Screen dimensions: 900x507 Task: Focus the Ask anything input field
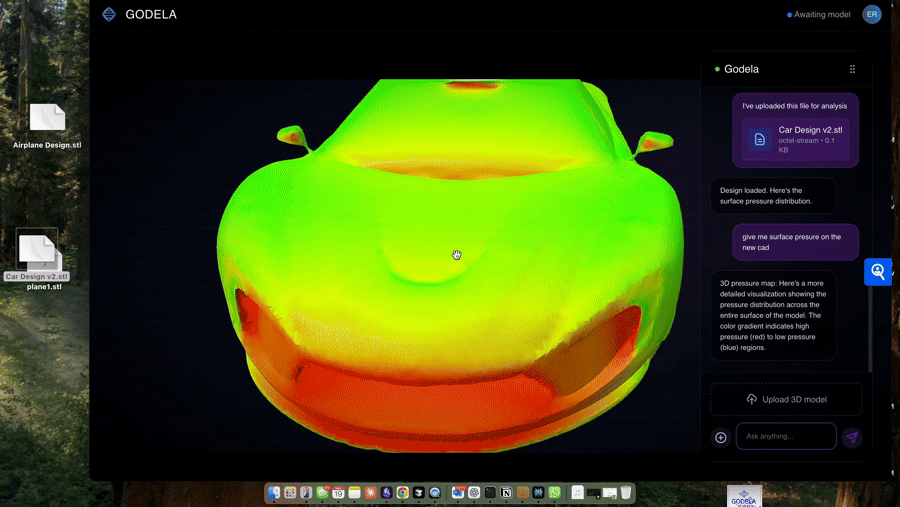(x=786, y=436)
